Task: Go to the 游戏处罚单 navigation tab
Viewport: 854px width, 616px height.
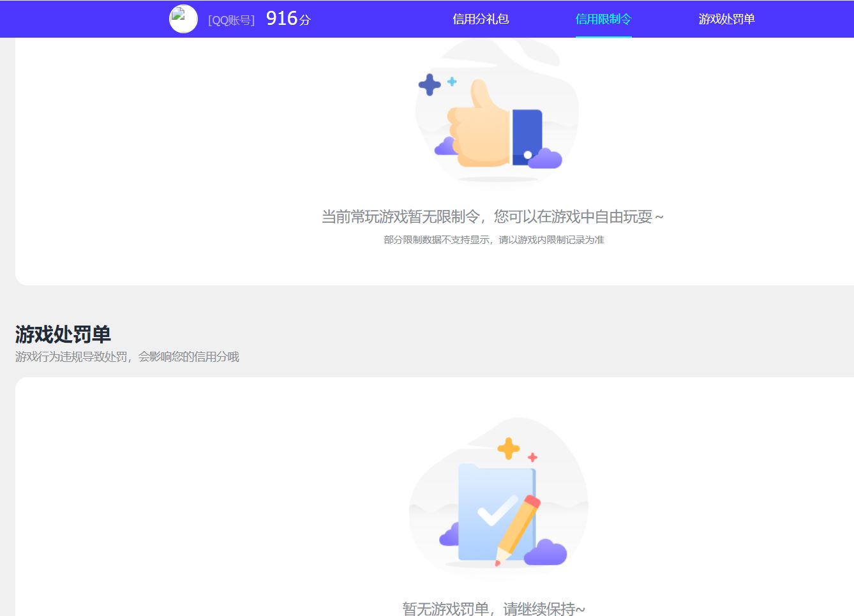Action: [726, 19]
